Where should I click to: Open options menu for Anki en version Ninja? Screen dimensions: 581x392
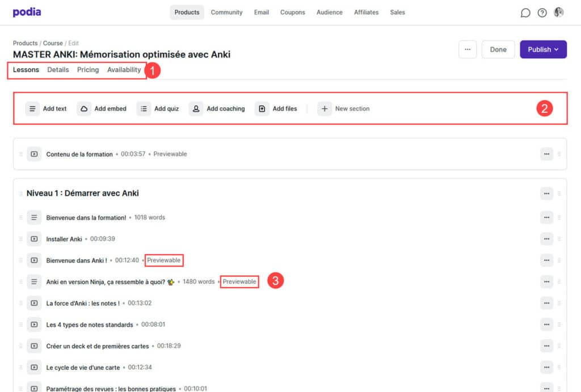[x=546, y=282]
